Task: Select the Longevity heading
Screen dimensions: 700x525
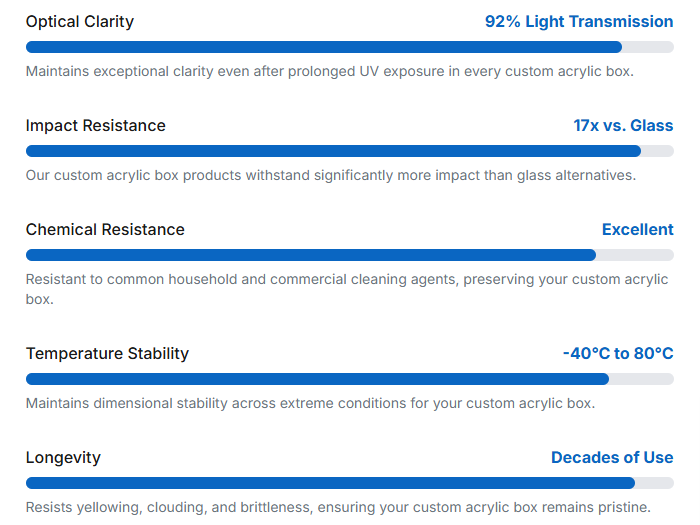Action: [63, 457]
